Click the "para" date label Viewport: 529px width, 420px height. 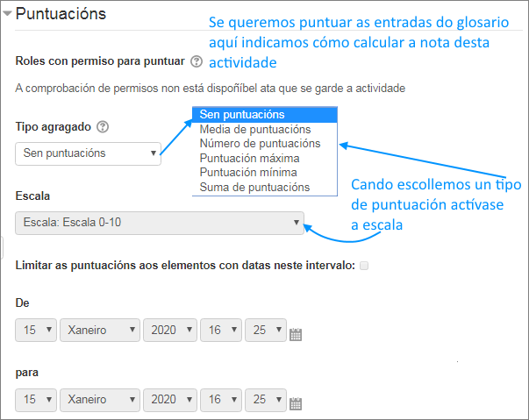tap(26, 373)
